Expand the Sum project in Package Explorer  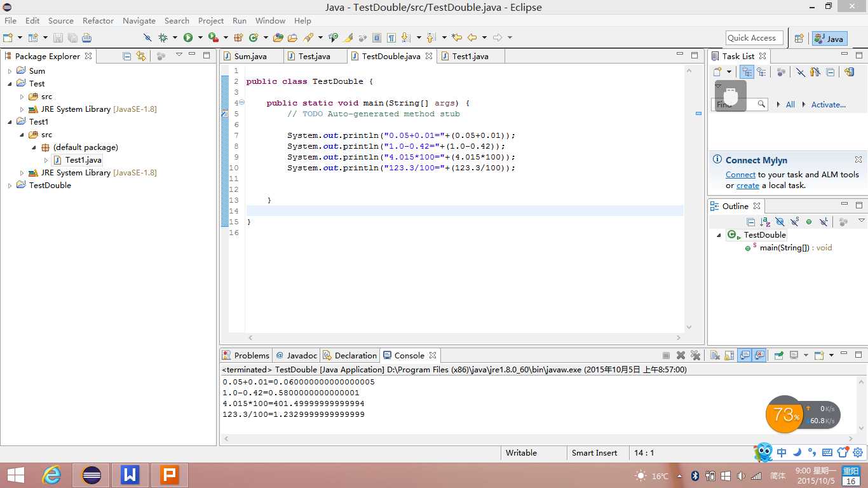click(10, 71)
